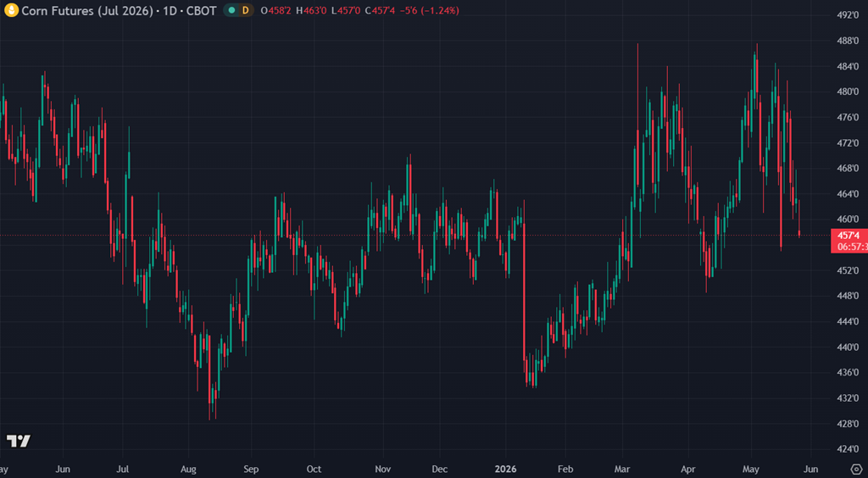Open the TradingView logo watermark
The width and height of the screenshot is (868, 478).
(19, 441)
